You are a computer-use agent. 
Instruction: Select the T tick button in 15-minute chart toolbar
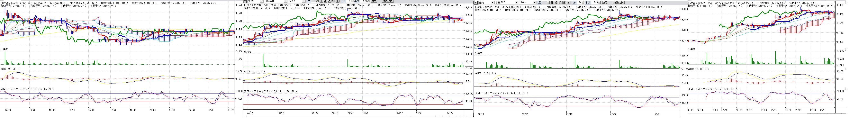[x=338, y=1]
